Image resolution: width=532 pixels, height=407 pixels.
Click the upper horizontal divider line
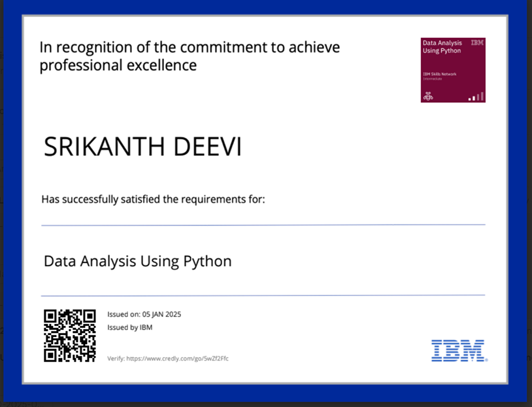coord(263,226)
